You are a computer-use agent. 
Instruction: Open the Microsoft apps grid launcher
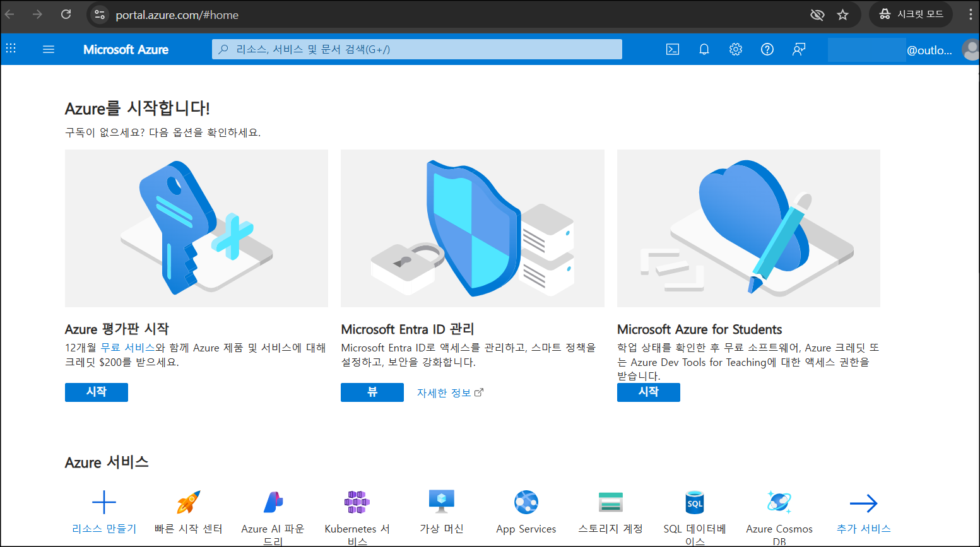(11, 49)
